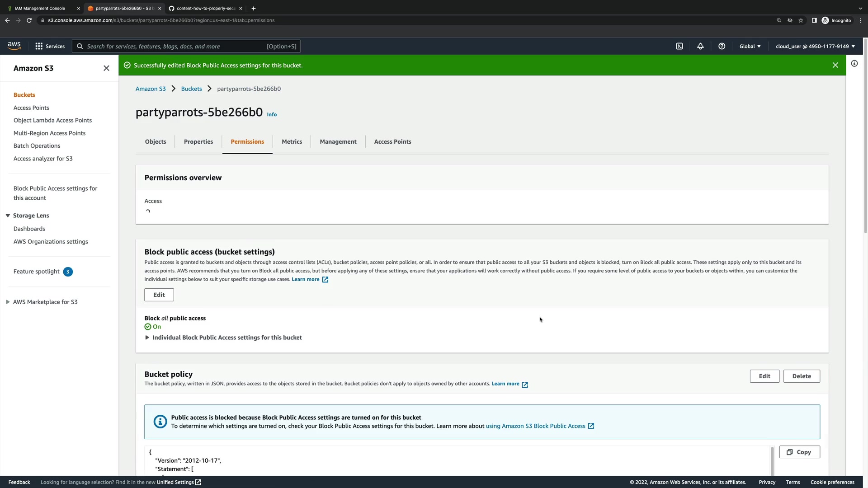Open the info panel circle icon
Viewport: 868px width, 488px height.
coord(854,64)
